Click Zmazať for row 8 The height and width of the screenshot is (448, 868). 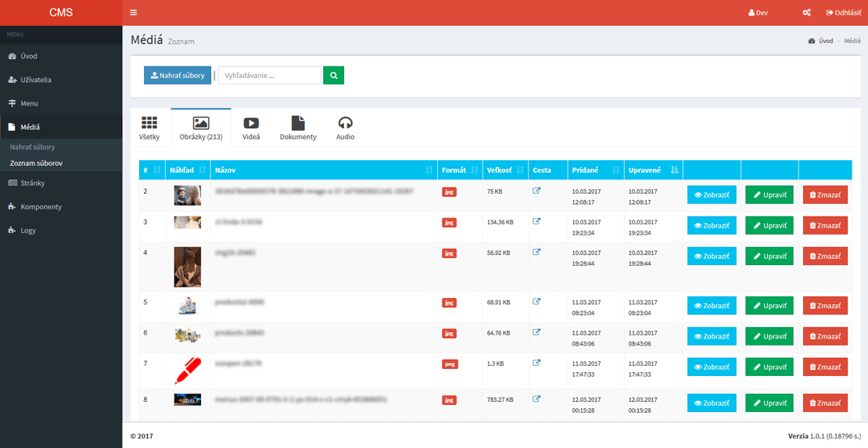tap(825, 403)
